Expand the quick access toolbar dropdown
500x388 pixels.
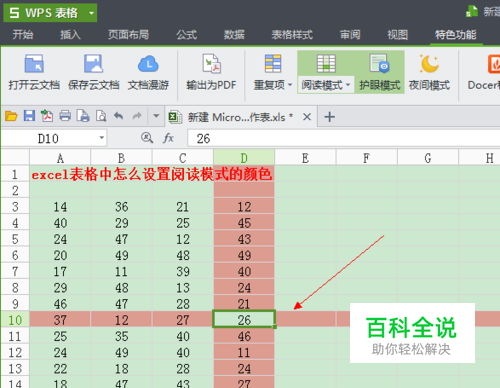pyautogui.click(x=156, y=116)
